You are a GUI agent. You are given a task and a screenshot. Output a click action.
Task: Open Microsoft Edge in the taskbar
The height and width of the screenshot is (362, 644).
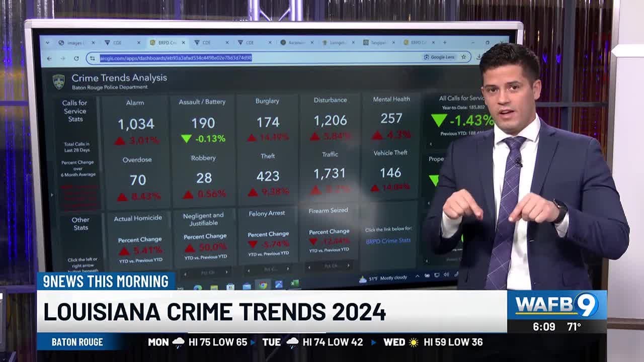tap(198, 287)
